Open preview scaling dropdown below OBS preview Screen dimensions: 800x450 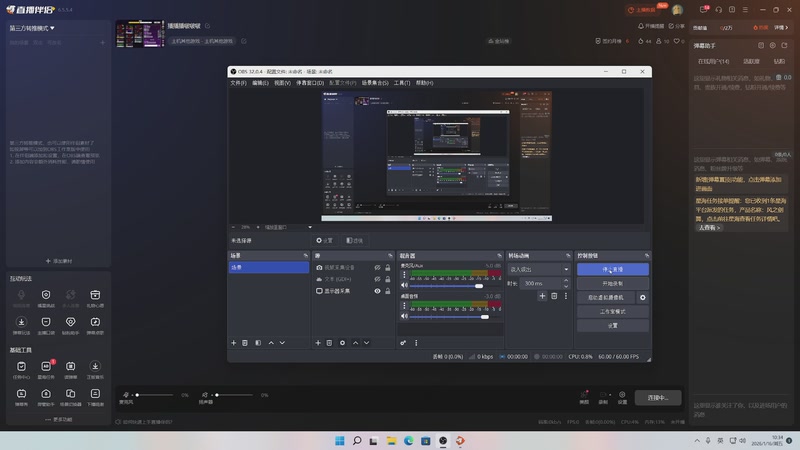(x=288, y=227)
